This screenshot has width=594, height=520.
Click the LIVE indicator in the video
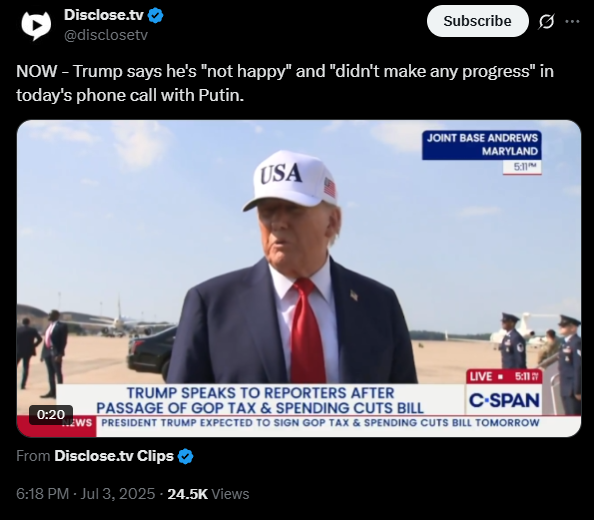click(x=482, y=376)
